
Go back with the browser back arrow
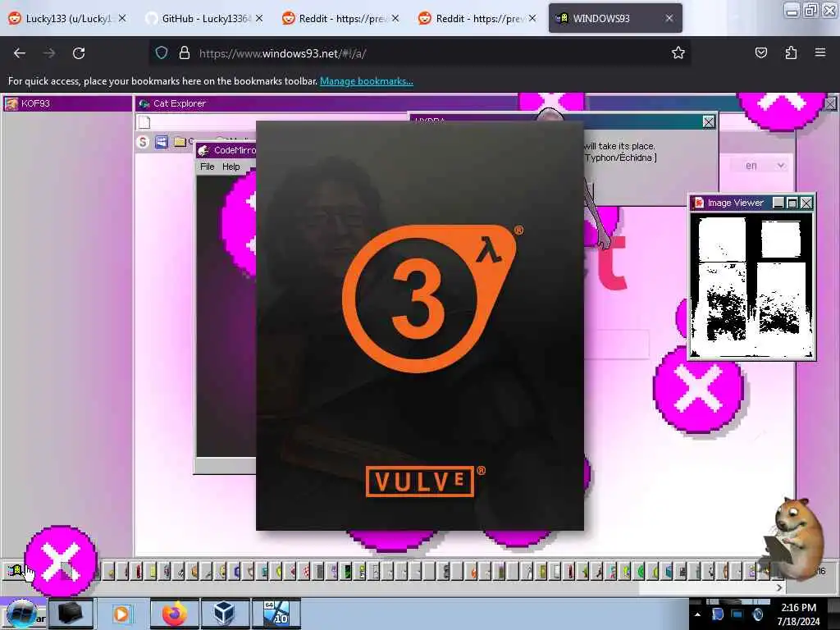point(20,53)
